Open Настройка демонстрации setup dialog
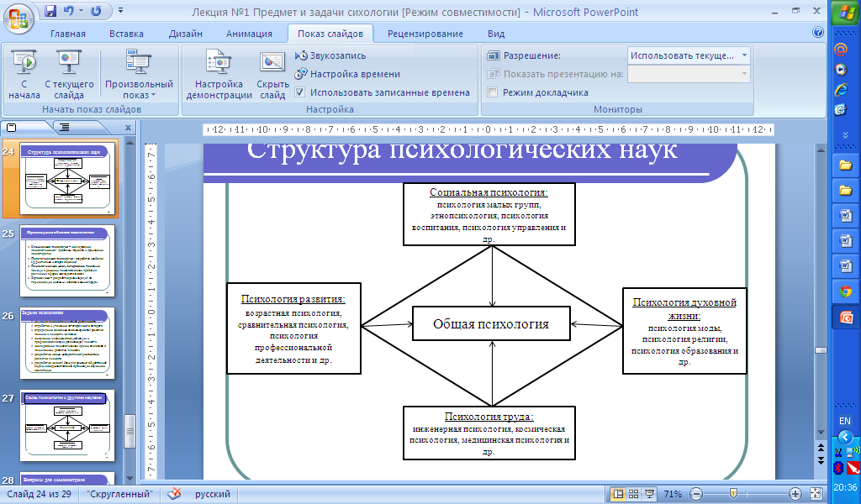Image resolution: width=861 pixels, height=504 pixels. [219, 75]
